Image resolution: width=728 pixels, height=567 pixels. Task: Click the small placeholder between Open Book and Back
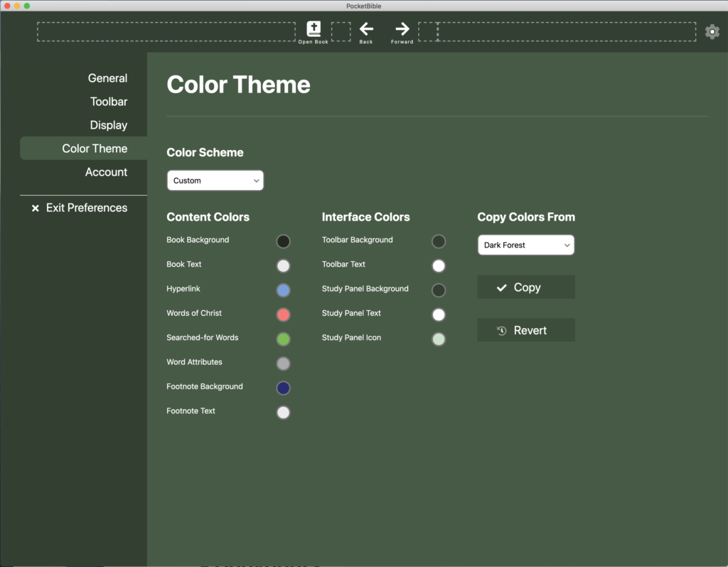[341, 31]
